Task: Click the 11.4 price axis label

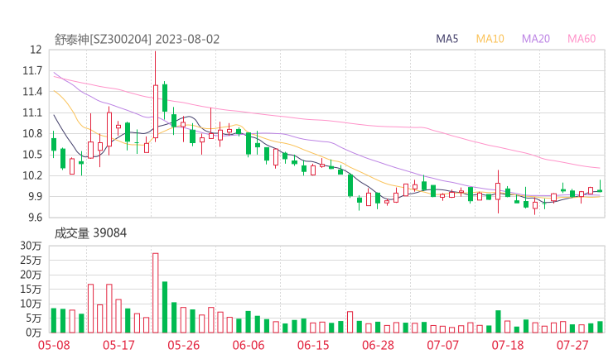Action: pos(32,92)
